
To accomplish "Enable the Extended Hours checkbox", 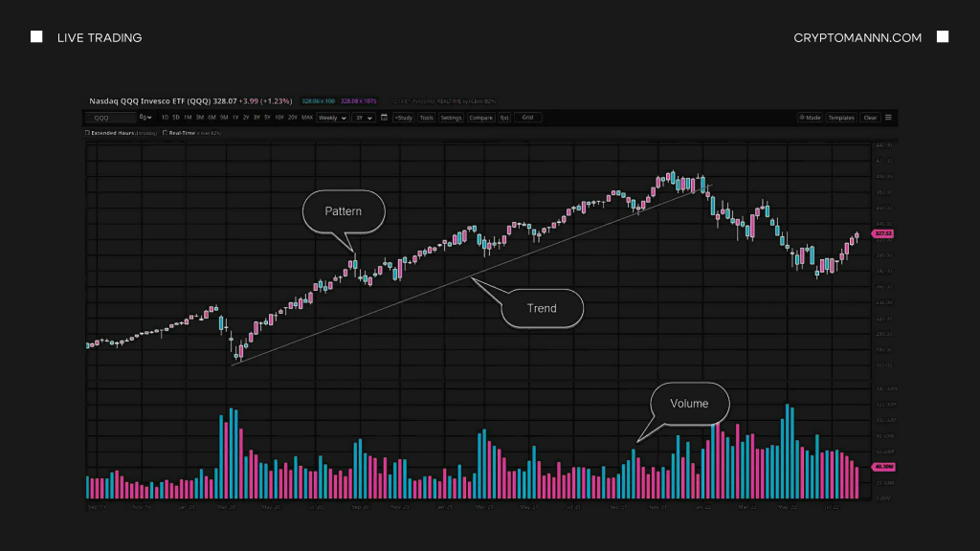I will pos(88,133).
